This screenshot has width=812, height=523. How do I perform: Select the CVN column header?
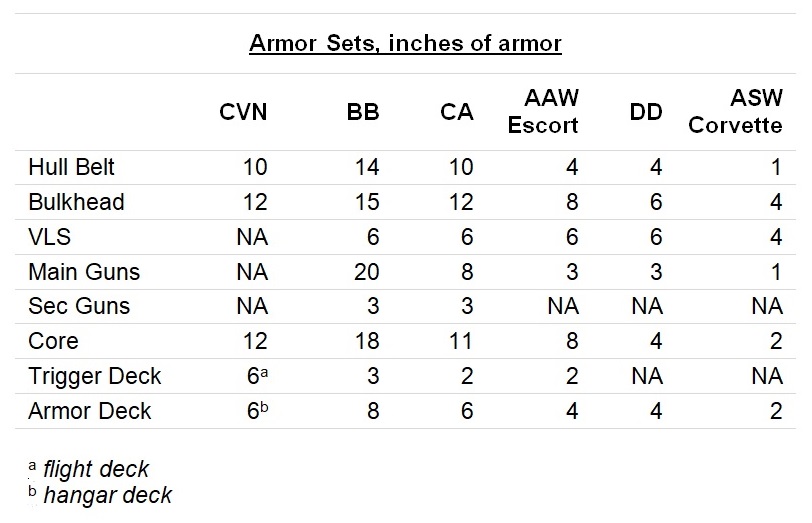(243, 112)
